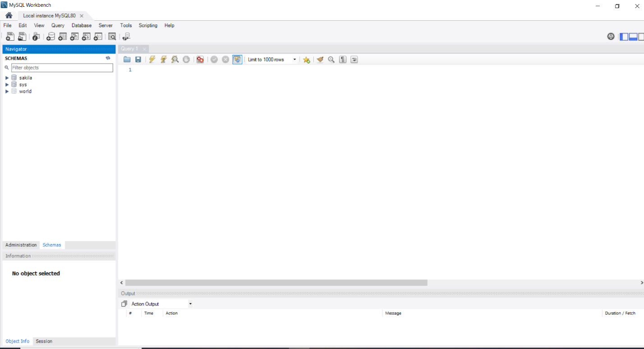Open a SQL script file in new tab
The width and height of the screenshot is (644, 349).
pos(22,37)
